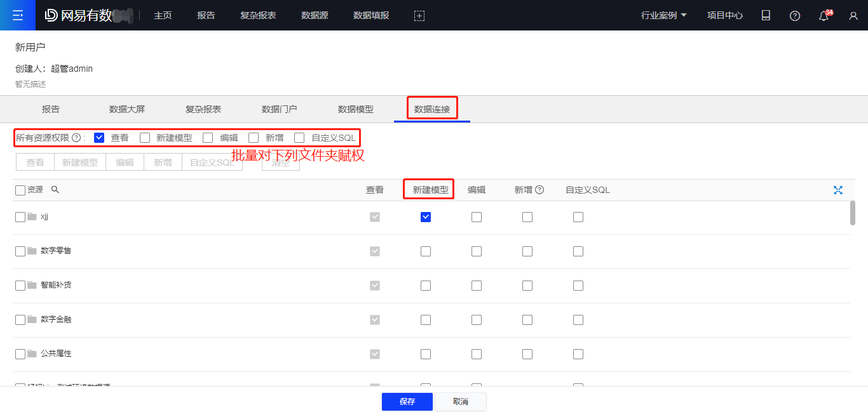The image size is (868, 417).
Task: Check 编辑 for xjj folder
Action: click(x=477, y=217)
